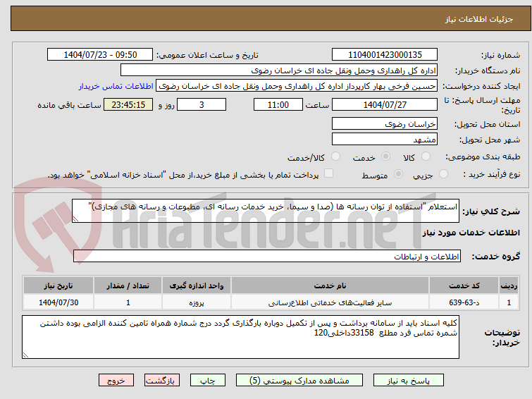Toggle the اسناد خزانه اسلامی payment checkbox

click(x=328, y=173)
